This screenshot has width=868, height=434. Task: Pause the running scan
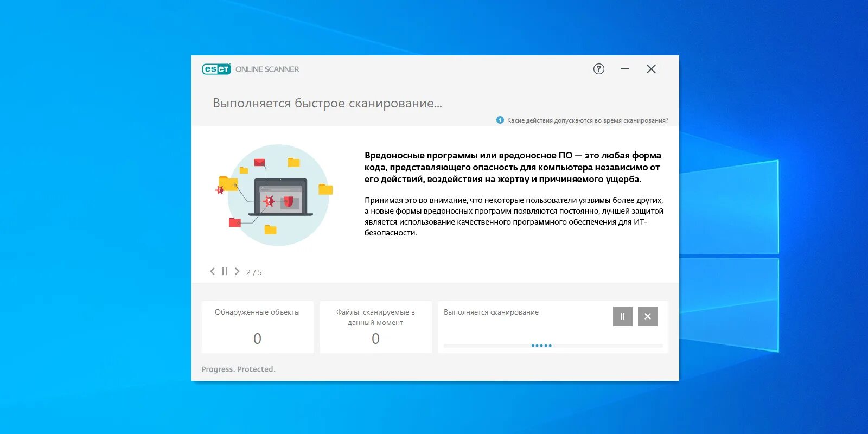623,316
